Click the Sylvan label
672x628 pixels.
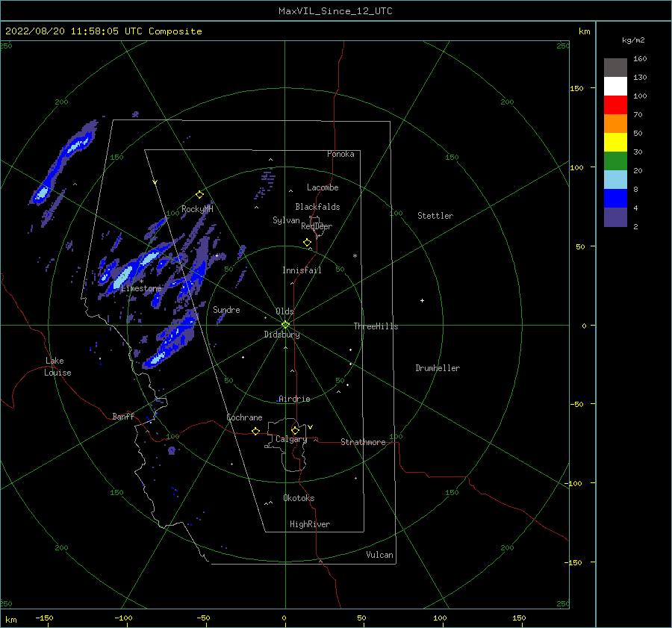(286, 220)
